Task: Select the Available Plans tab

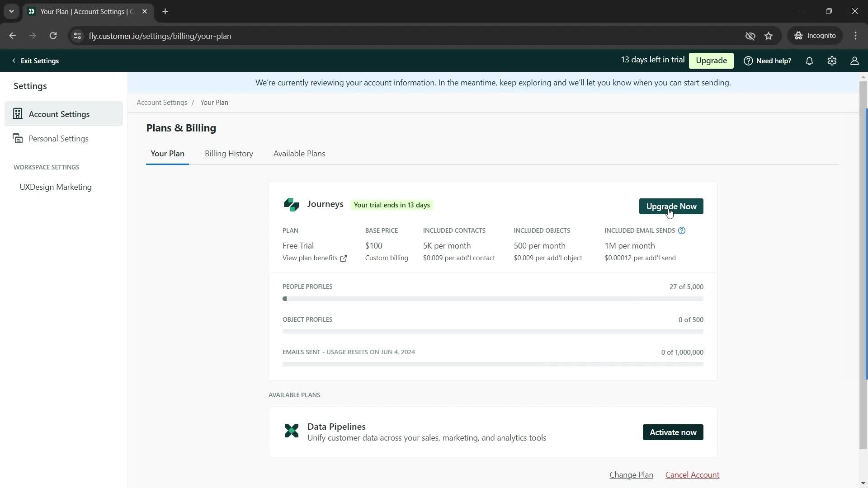Action: tap(299, 153)
